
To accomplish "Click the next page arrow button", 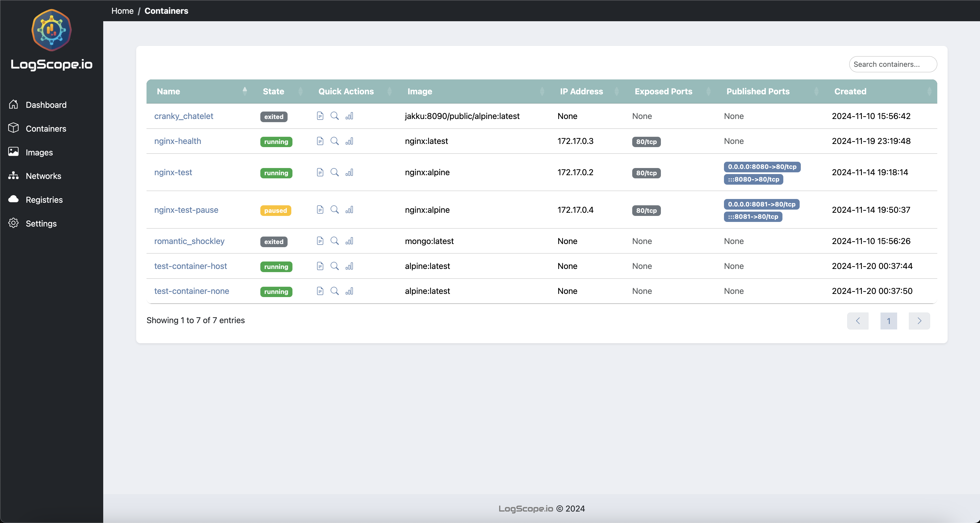I will coord(919,321).
